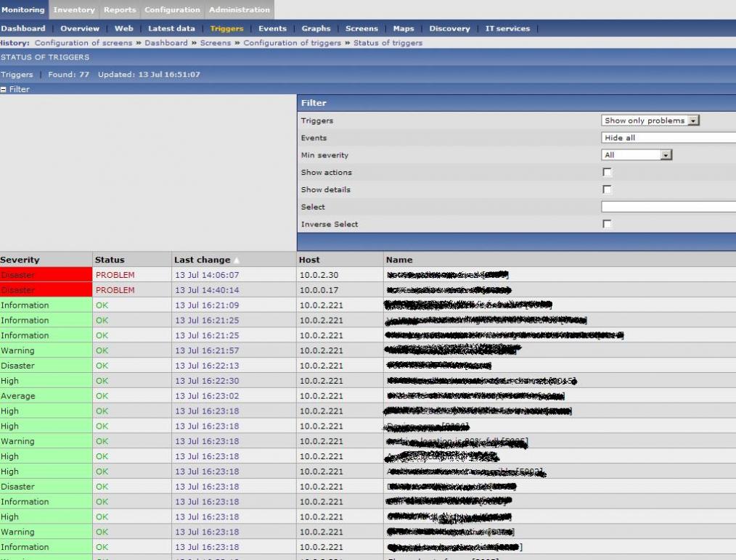Sort table by Severity column header
The width and height of the screenshot is (736, 560).
[x=20, y=260]
